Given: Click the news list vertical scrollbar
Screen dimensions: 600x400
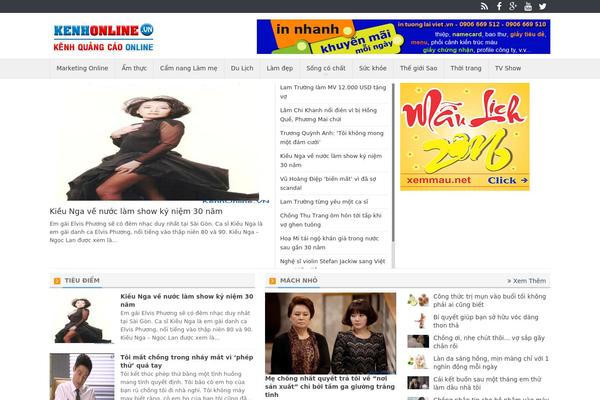Looking at the screenshot, I should click(393, 163).
